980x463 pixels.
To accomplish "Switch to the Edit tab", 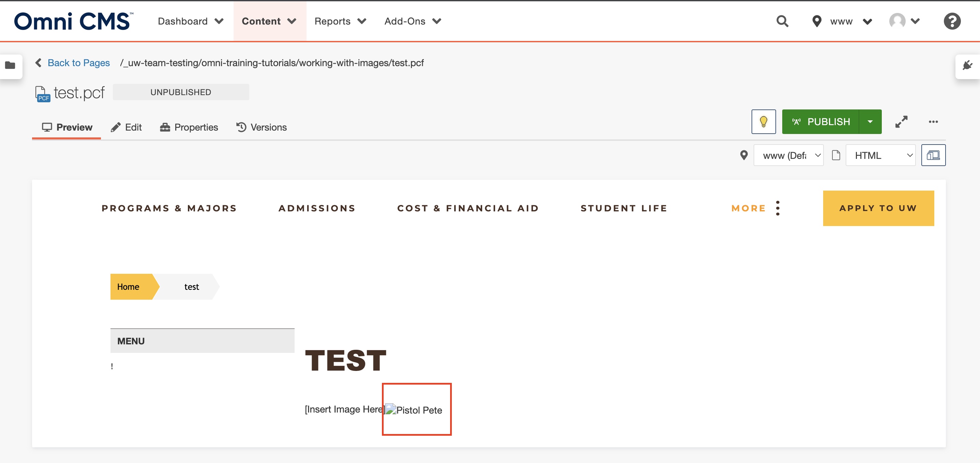I will (126, 127).
